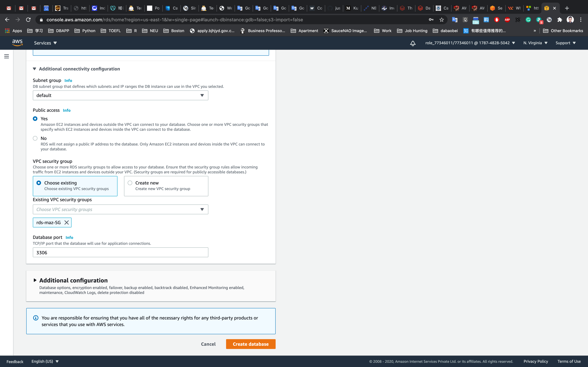588x367 pixels.
Task: Select Yes for Public access
Action: point(35,119)
